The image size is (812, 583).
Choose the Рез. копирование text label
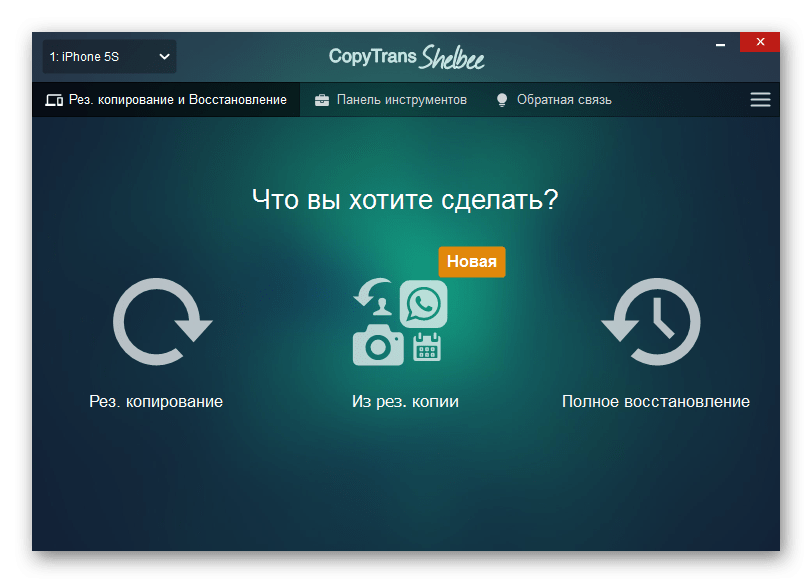pyautogui.click(x=156, y=402)
